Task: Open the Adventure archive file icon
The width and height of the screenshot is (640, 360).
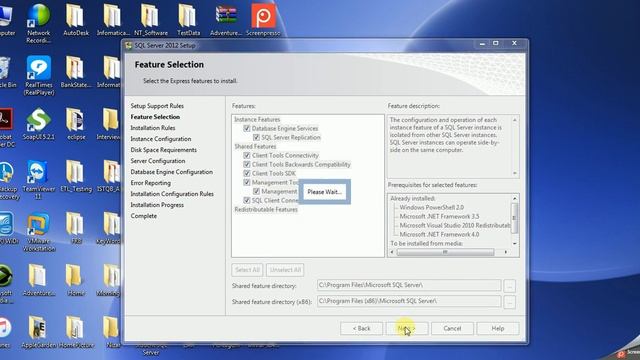Action: coord(226,20)
